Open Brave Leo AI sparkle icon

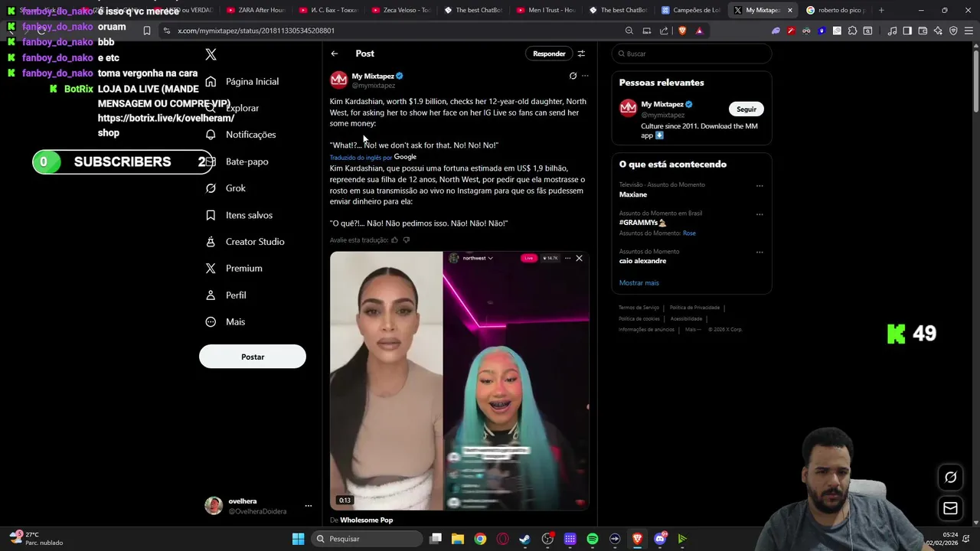[x=938, y=31]
